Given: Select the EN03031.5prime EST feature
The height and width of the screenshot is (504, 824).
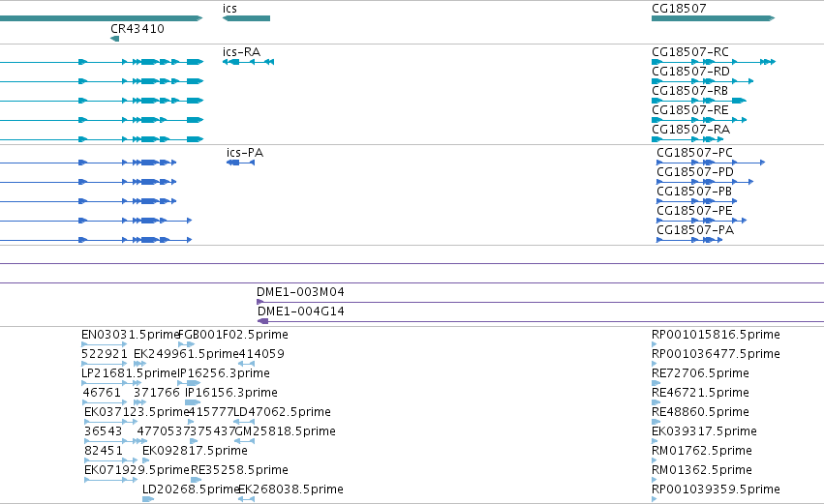Looking at the screenshot, I should 104,344.
